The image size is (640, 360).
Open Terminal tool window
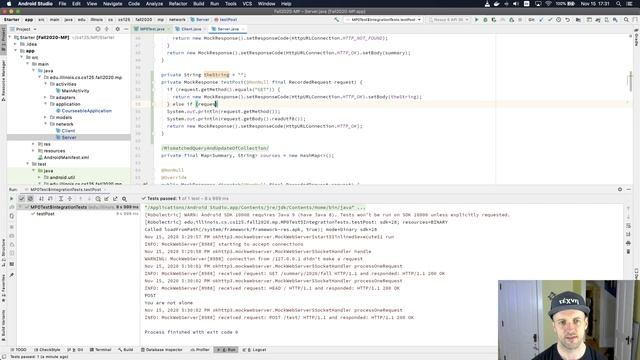[100, 350]
